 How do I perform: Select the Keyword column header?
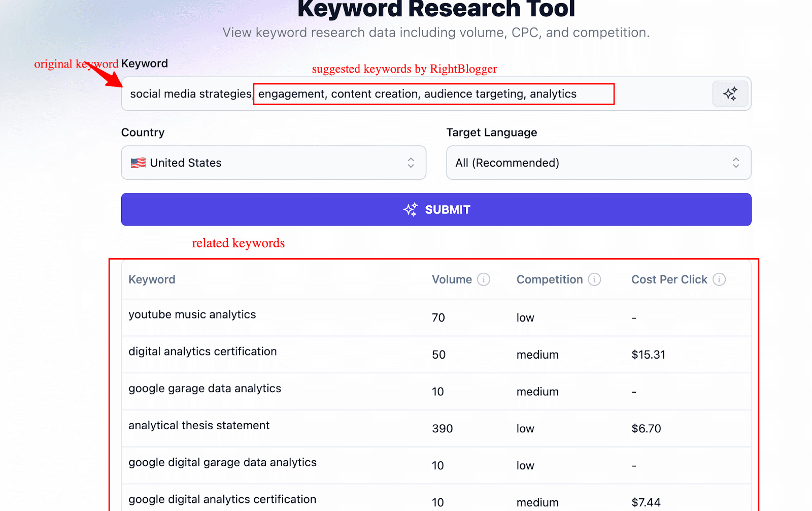coord(152,279)
